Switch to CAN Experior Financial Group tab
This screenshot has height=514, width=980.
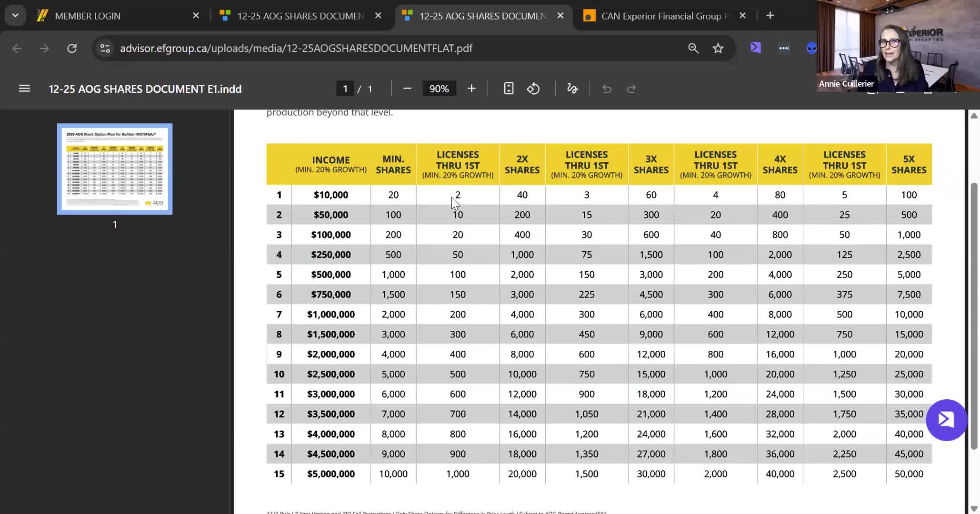pyautogui.click(x=662, y=16)
